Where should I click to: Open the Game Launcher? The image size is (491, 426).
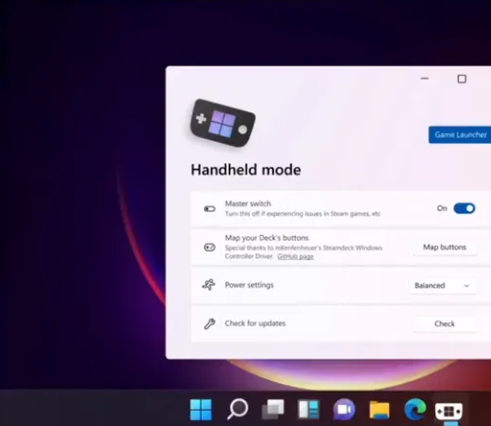460,135
